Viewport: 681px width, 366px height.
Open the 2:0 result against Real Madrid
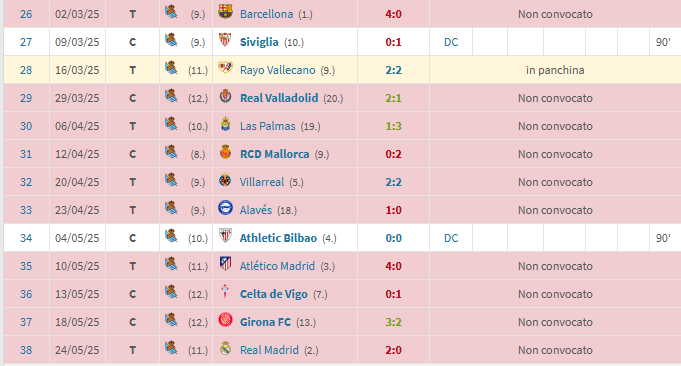tap(393, 350)
